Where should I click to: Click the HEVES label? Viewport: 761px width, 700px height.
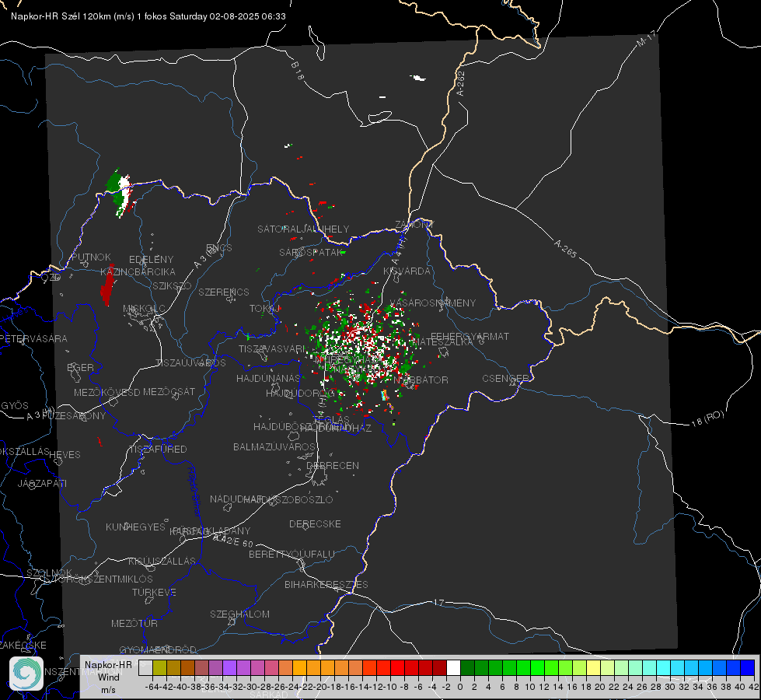pyautogui.click(x=65, y=455)
